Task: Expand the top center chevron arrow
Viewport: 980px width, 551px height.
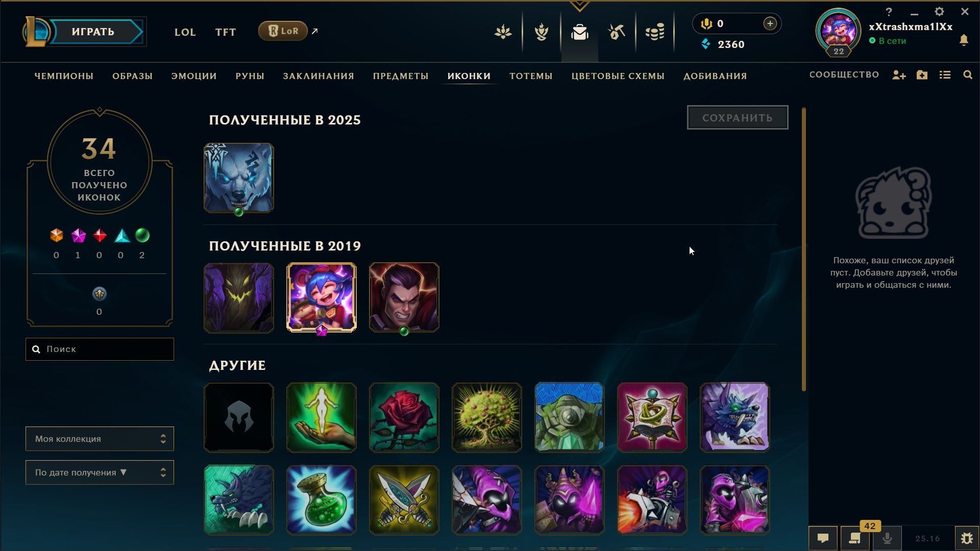Action: 579,6
